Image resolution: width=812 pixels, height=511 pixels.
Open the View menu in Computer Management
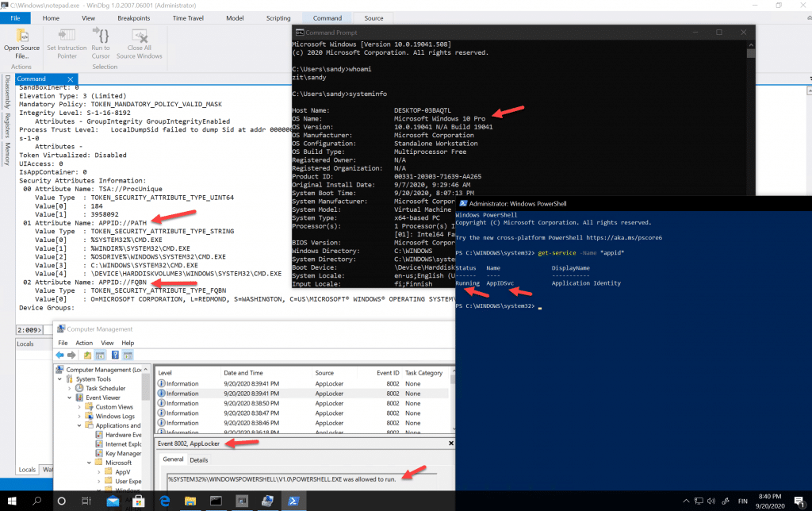click(107, 343)
